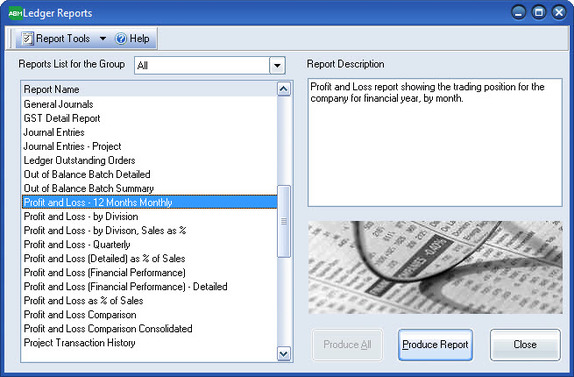Click the report list scrollbar thumb

pyautogui.click(x=284, y=221)
